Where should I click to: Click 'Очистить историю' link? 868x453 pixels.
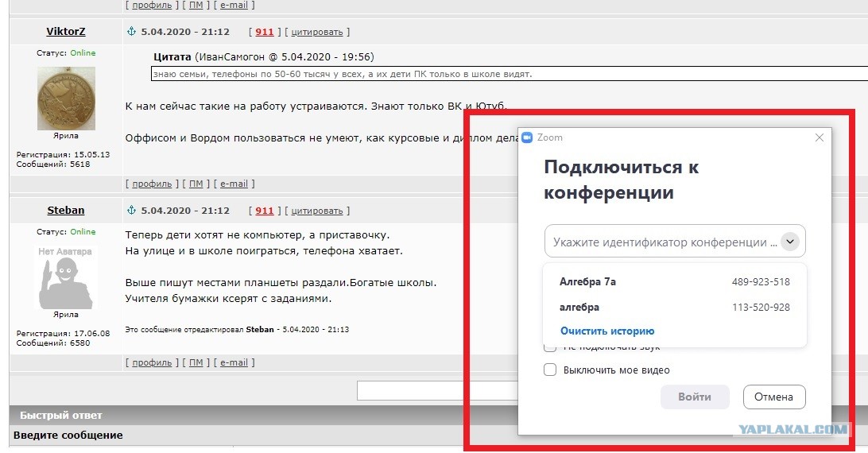tap(607, 331)
